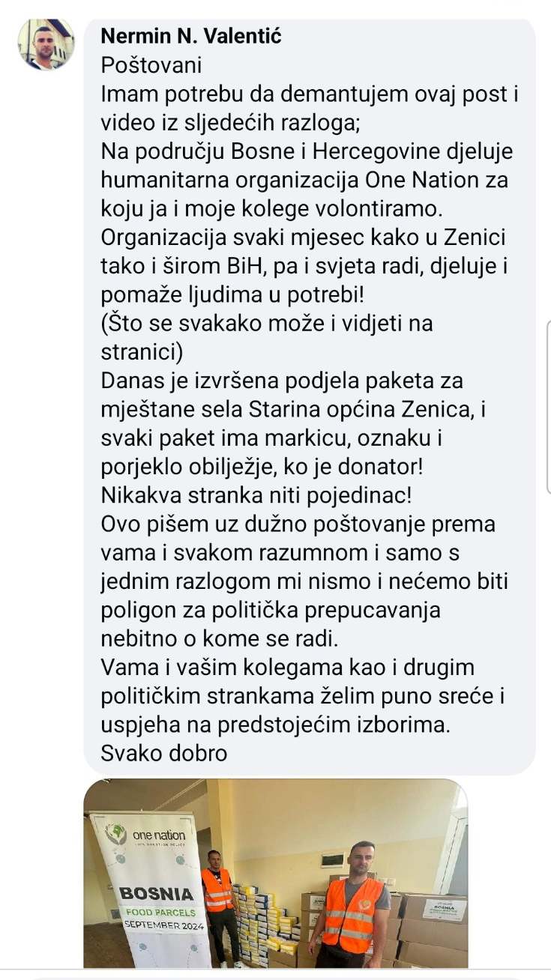Tap the man in the foreground orange vest
Image resolution: width=551 pixels, height=980 pixels.
349,904
